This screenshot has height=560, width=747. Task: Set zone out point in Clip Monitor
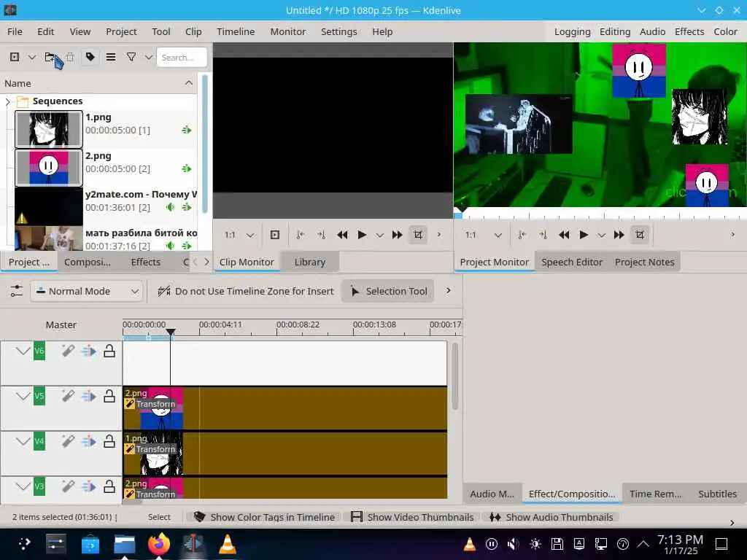321,235
